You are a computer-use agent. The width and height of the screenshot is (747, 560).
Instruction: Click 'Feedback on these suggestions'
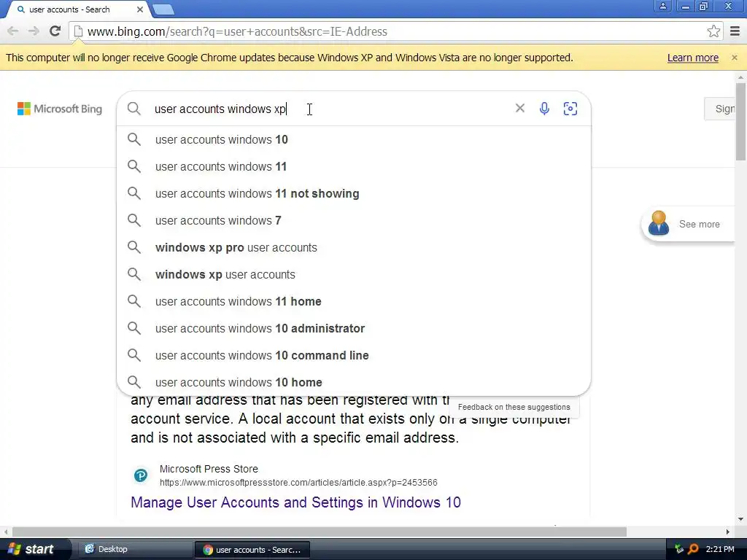pyautogui.click(x=514, y=407)
